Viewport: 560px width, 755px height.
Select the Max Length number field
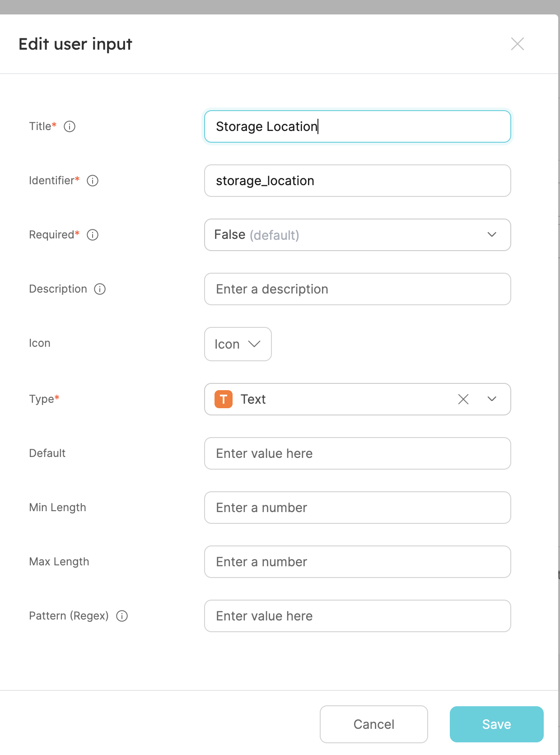(358, 562)
